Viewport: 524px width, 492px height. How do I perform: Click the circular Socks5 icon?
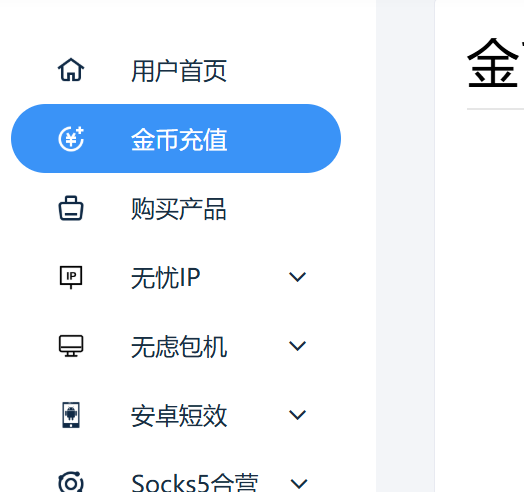click(x=71, y=482)
